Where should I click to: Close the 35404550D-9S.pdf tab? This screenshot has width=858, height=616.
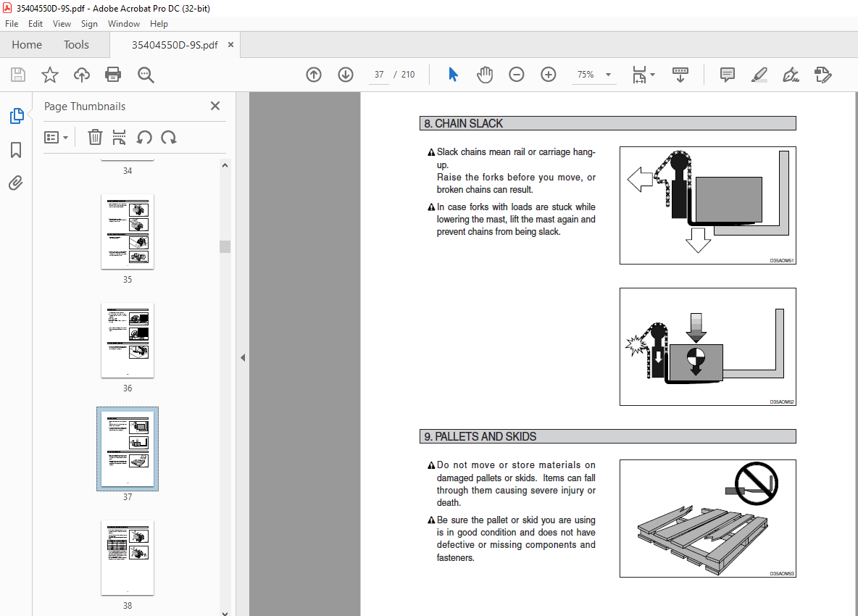click(x=230, y=45)
